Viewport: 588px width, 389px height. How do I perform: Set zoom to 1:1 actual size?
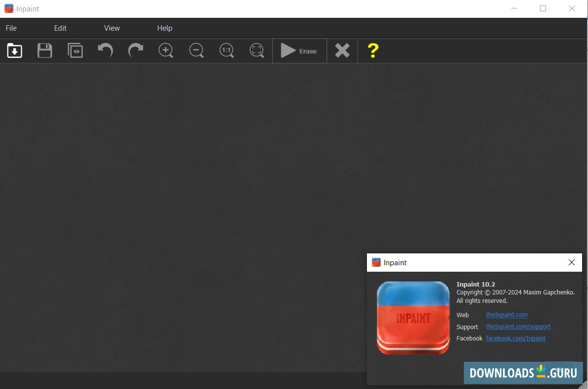226,50
